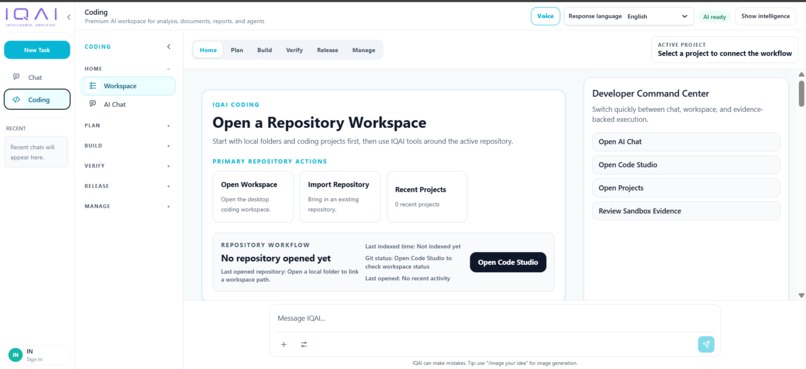Select Open Code Studio in Command Center

[x=686, y=165]
